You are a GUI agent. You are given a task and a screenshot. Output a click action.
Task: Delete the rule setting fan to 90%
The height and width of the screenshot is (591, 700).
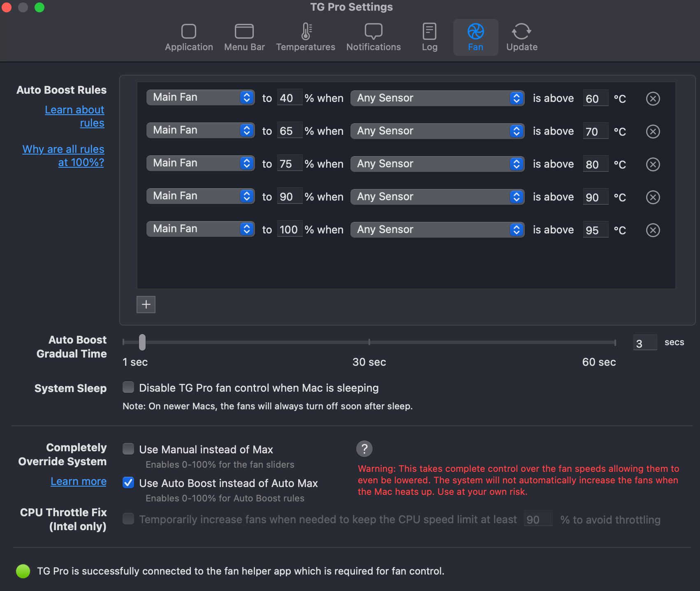coord(653,197)
